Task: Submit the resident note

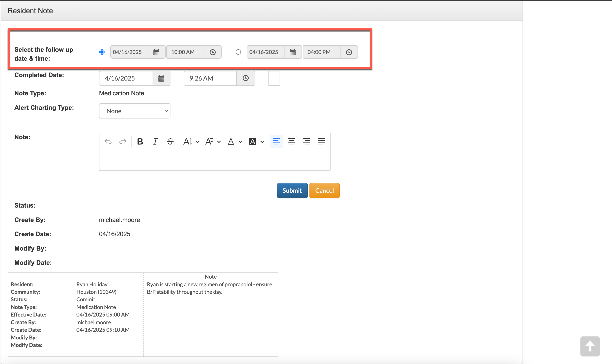Action: click(292, 191)
